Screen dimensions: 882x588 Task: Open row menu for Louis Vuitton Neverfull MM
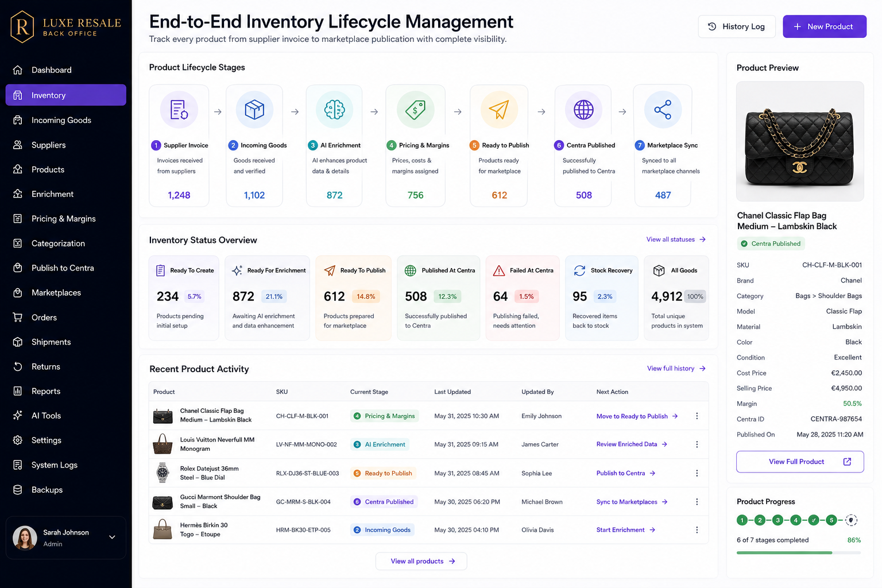click(697, 444)
